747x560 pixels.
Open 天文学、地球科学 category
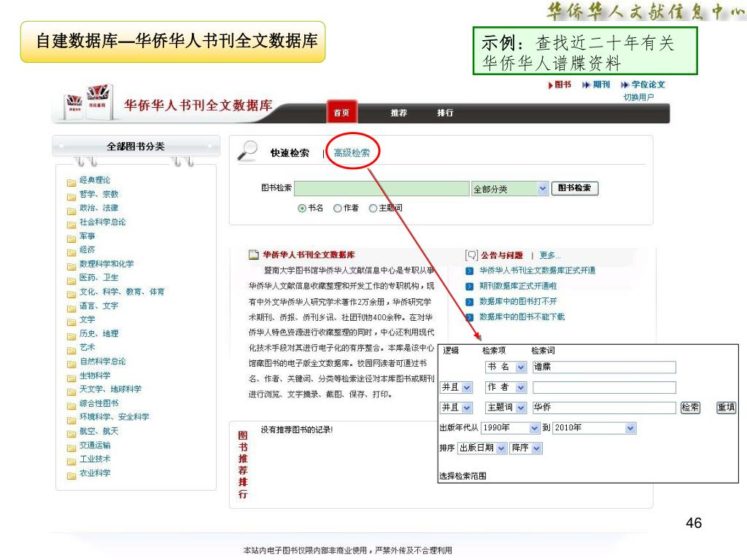[111, 389]
